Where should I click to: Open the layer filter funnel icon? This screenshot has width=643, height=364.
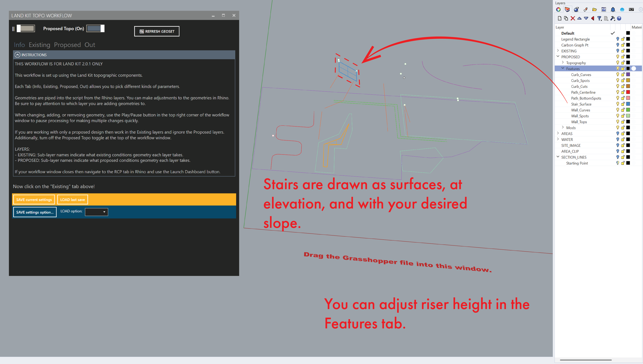tap(599, 18)
